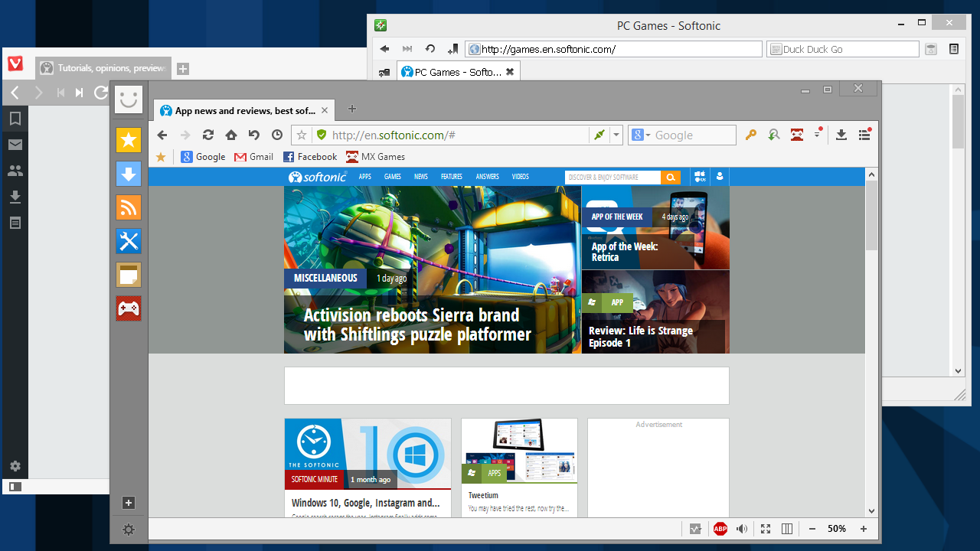The height and width of the screenshot is (551, 980).
Task: Toggle split screen view in status bar
Action: point(787,529)
